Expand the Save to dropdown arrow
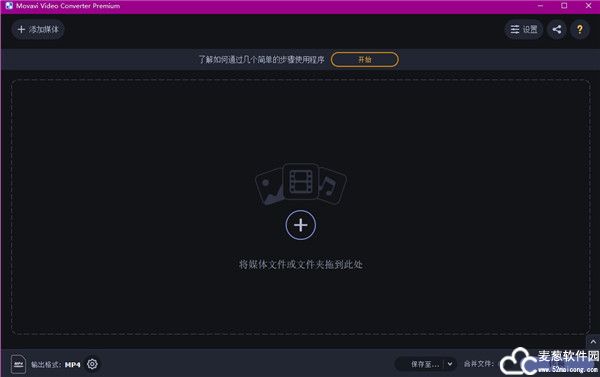The image size is (600, 377). coord(450,364)
